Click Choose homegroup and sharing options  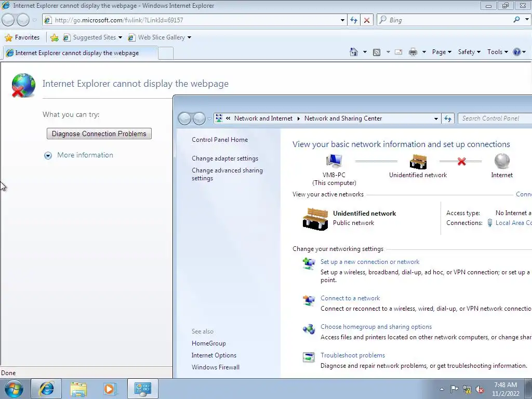coord(376,327)
